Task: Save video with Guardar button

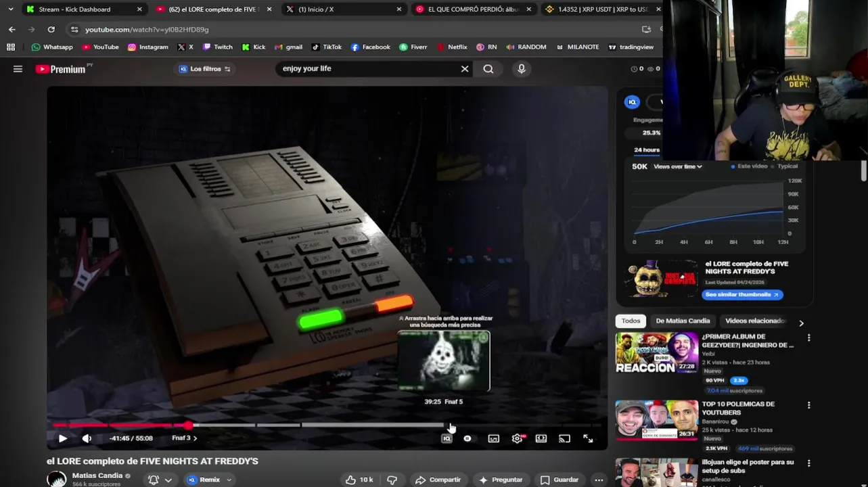Action: 559,480
